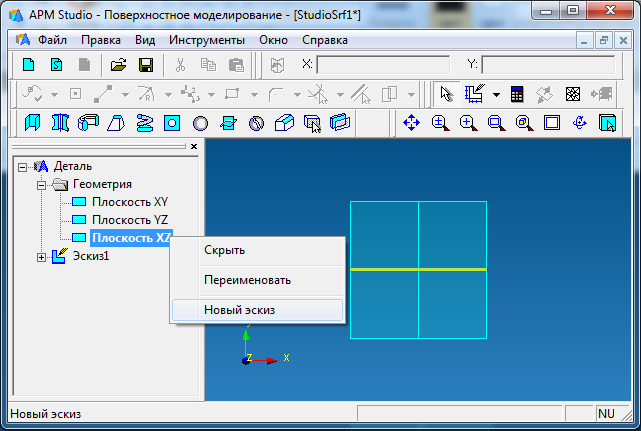Select the arrow pointer selection tool
The width and height of the screenshot is (641, 431).
click(x=447, y=94)
